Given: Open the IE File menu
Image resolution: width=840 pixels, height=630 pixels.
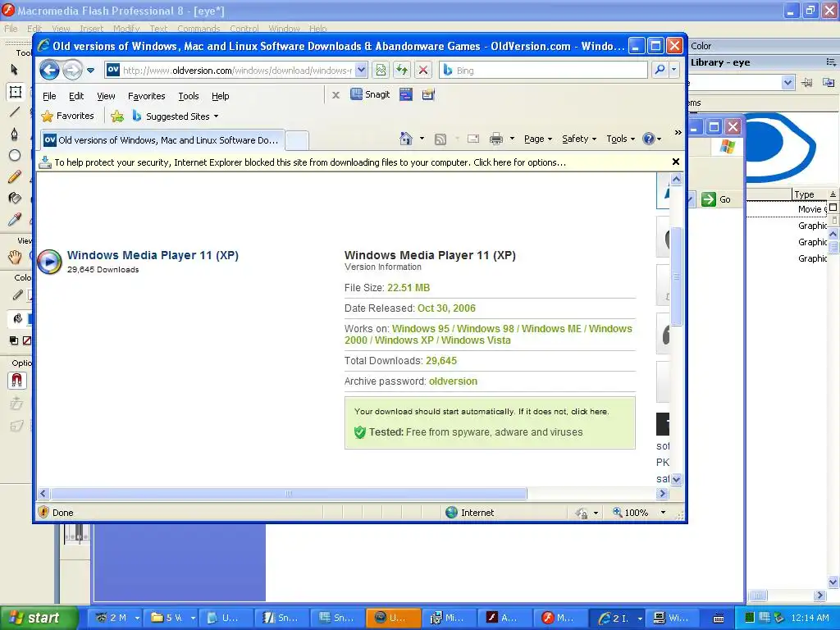Looking at the screenshot, I should [x=49, y=96].
